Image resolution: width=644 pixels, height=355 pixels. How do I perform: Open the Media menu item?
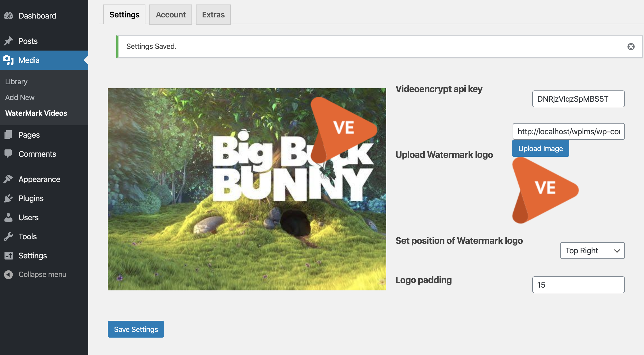click(44, 60)
